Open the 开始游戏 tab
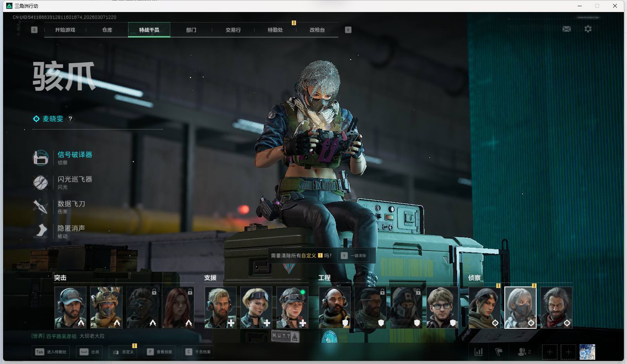This screenshot has height=364, width=627. pyautogui.click(x=65, y=30)
